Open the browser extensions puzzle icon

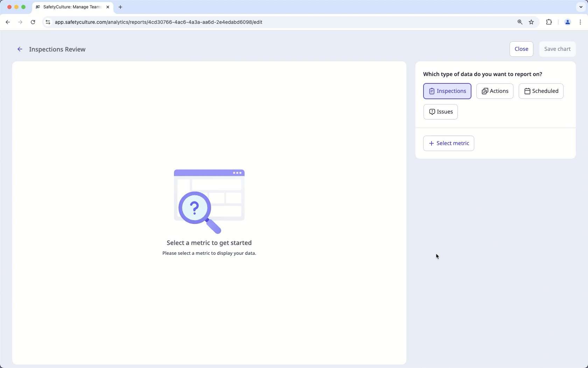click(x=549, y=22)
